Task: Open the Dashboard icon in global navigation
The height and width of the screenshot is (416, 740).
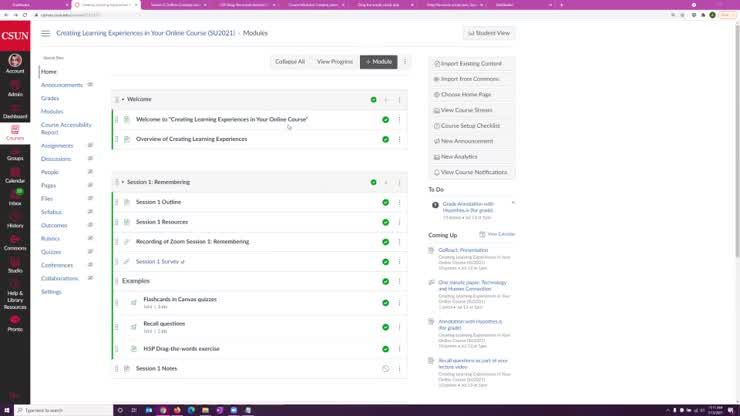Action: tap(15, 110)
